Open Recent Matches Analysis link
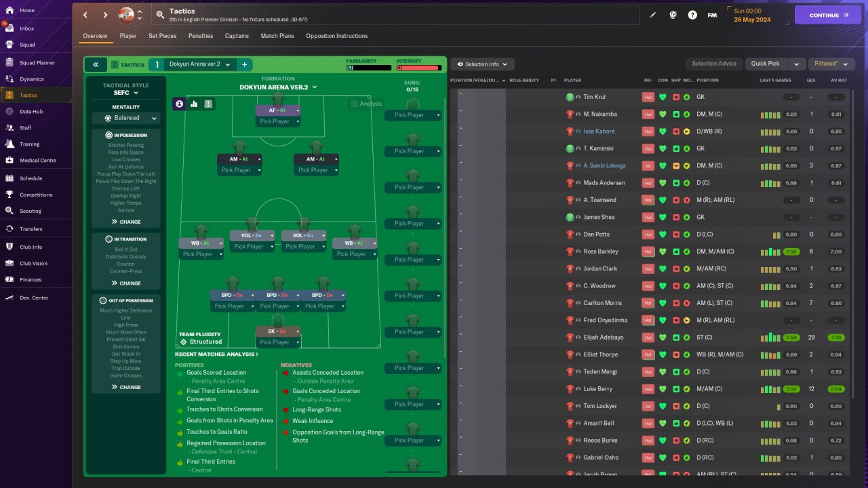Viewport: 868px width, 488px height. tap(216, 354)
